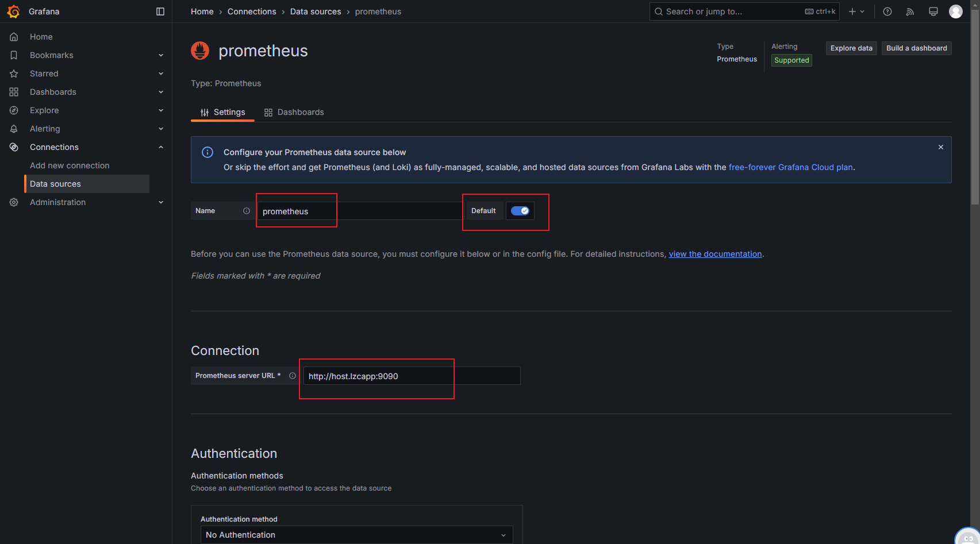Viewport: 980px width, 544px height.
Task: Toggle the Default data source switch
Action: pos(520,211)
